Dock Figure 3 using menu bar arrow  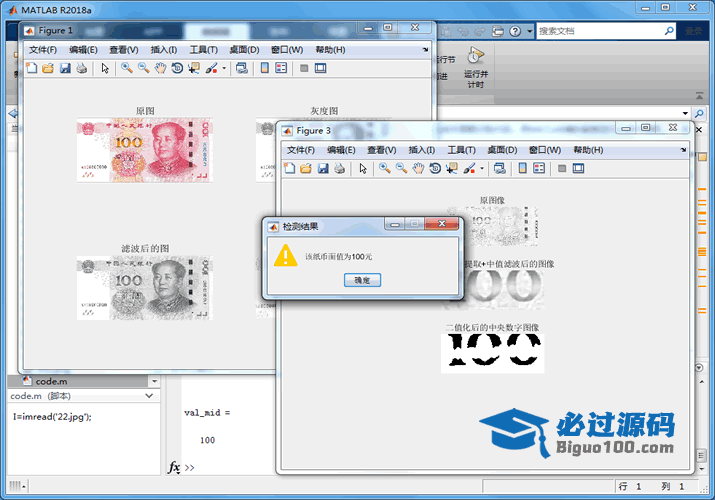click(684, 149)
